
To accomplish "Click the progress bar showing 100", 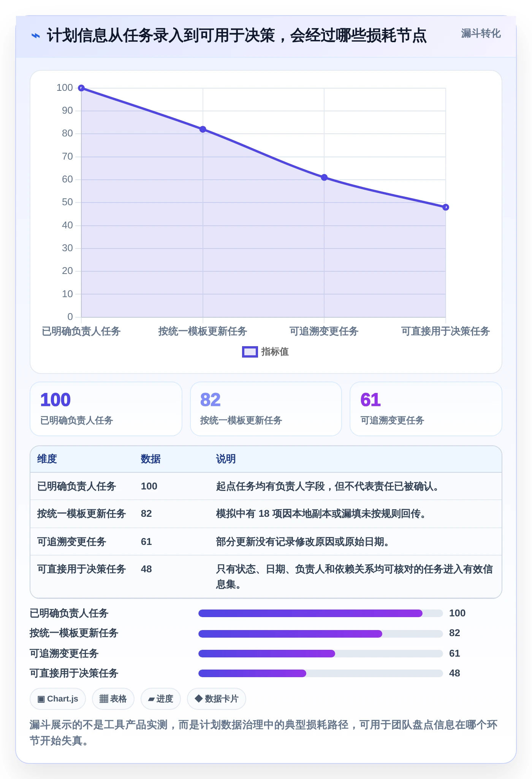I will 321,613.
